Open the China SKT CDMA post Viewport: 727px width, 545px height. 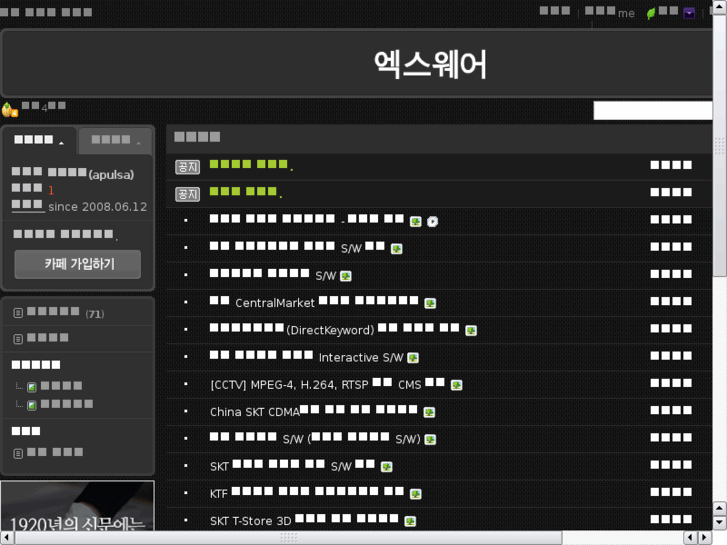314,411
